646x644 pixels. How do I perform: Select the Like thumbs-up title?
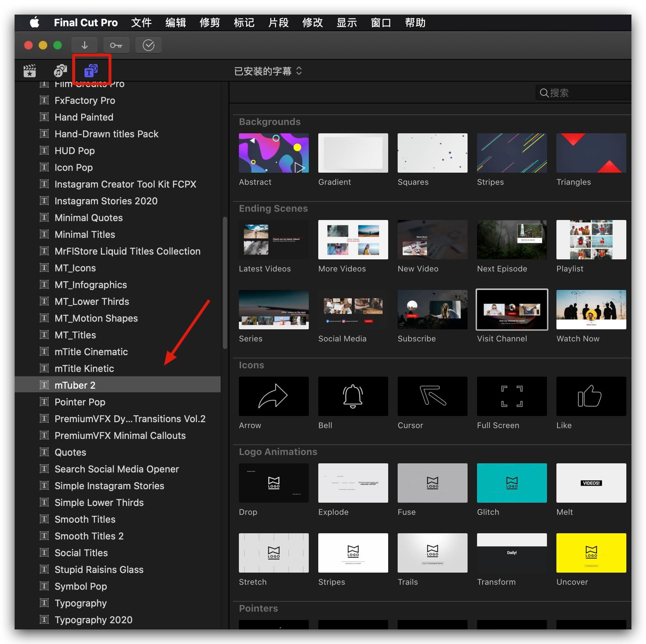pyautogui.click(x=591, y=396)
